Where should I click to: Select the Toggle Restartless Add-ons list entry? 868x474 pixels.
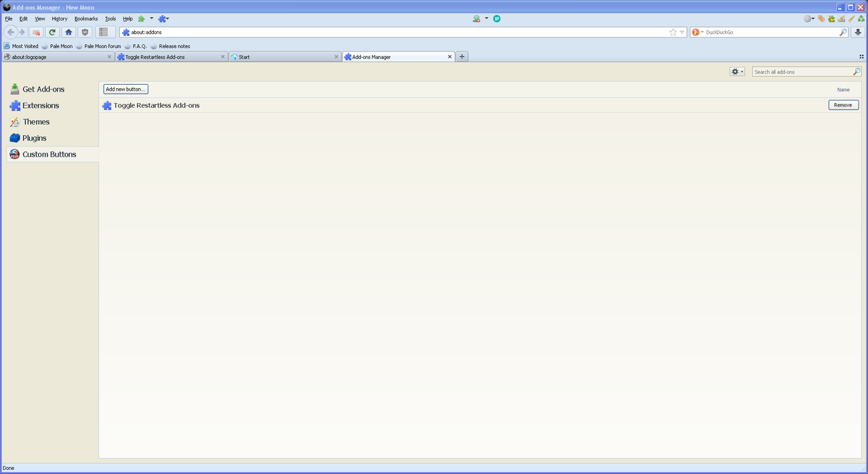tap(481, 105)
